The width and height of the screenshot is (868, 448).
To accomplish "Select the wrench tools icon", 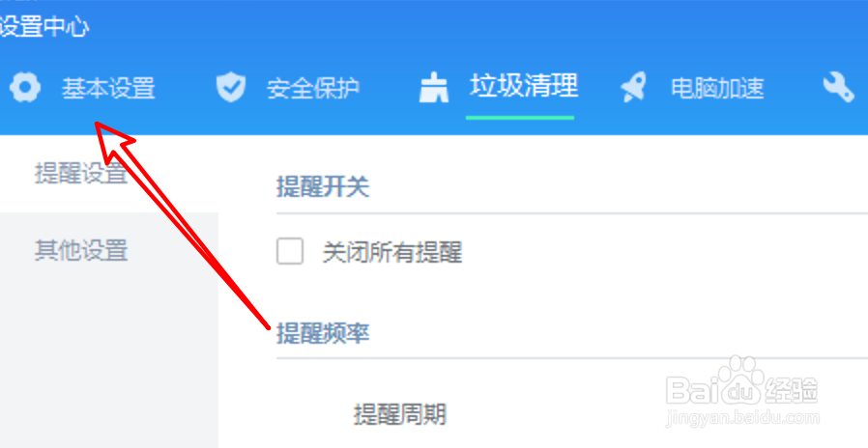I will [x=838, y=88].
